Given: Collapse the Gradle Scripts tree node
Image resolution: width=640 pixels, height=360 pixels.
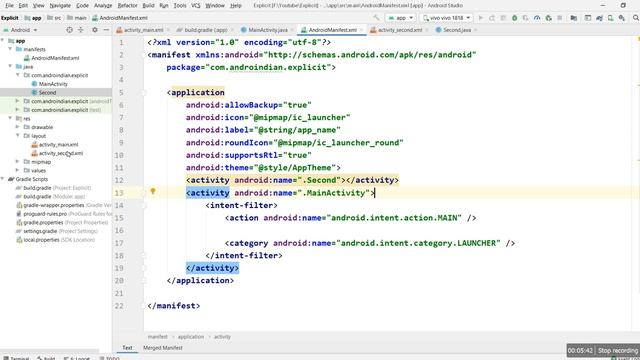Looking at the screenshot, I should [x=3, y=179].
